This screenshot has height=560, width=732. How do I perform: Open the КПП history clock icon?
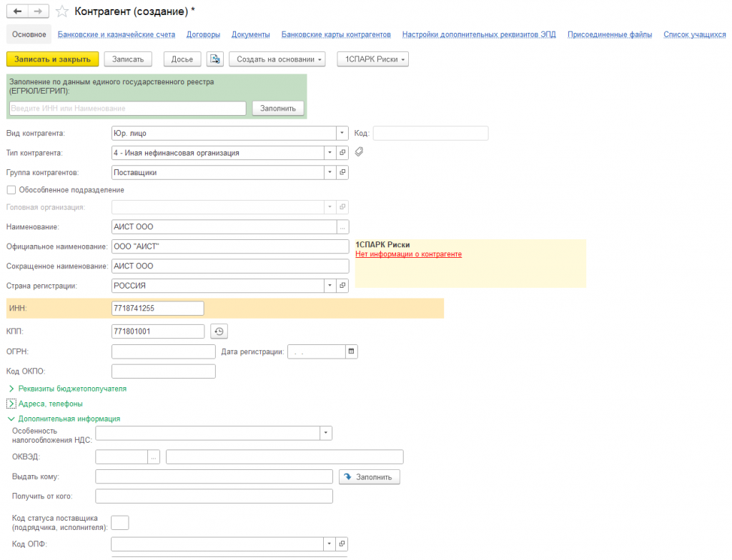219,331
